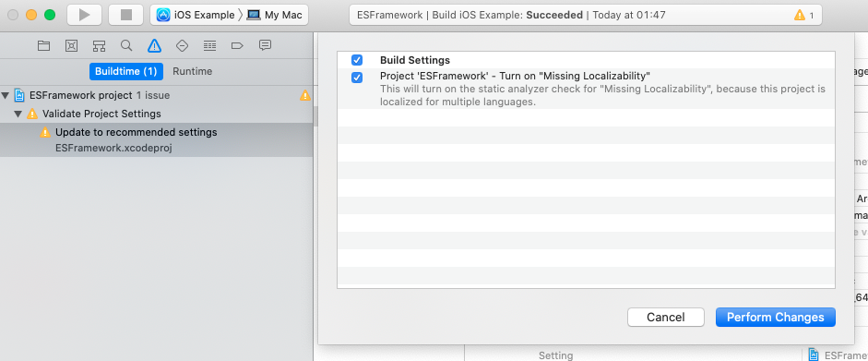Open the Source Control navigator icon
Viewport: 868px width, 361px height.
coord(71,46)
